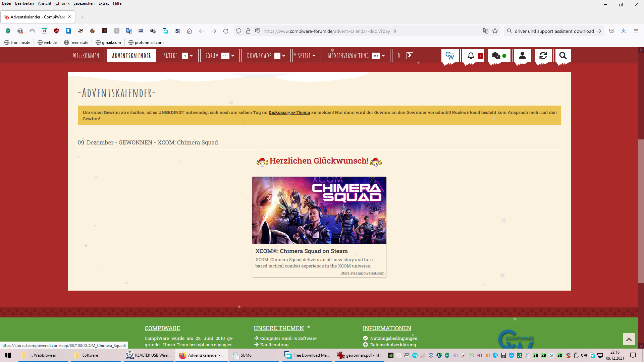The height and width of the screenshot is (362, 644).
Task: Open the Datei menu
Action: pyautogui.click(x=6, y=3)
